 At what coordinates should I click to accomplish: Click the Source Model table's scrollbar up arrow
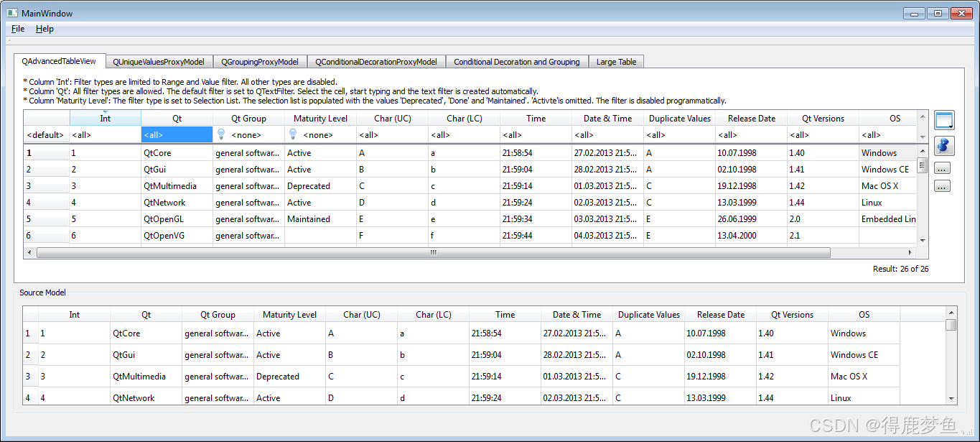tap(951, 312)
